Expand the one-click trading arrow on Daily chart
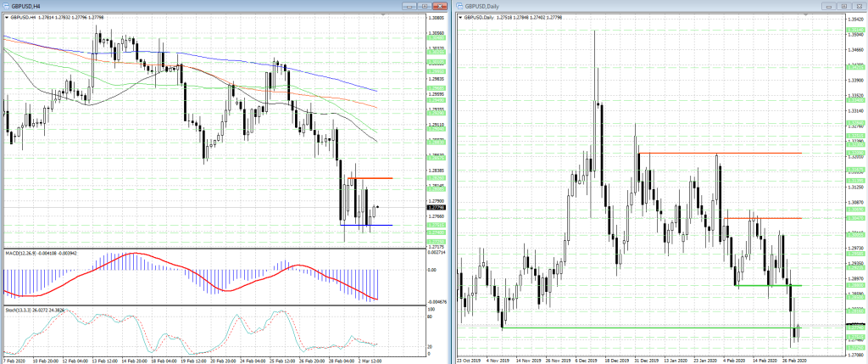 point(460,18)
